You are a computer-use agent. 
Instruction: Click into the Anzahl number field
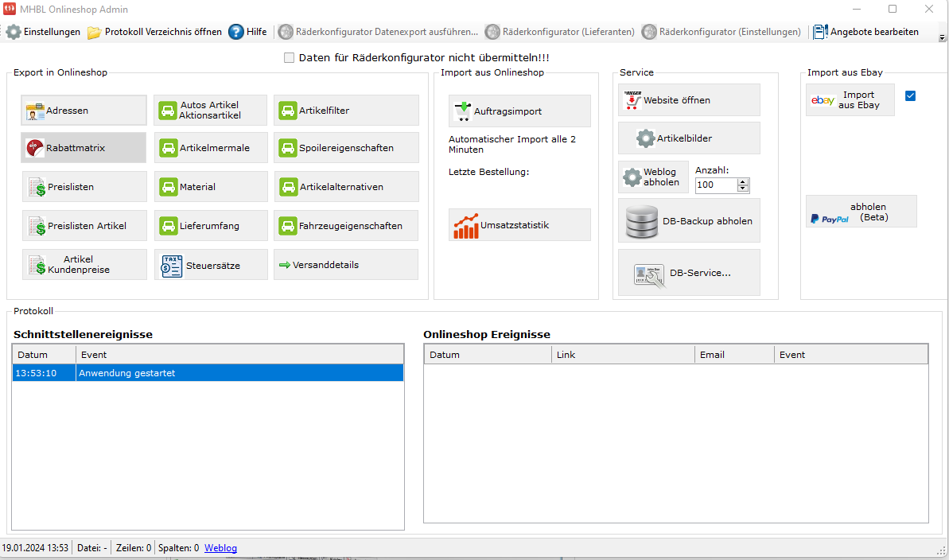point(715,185)
